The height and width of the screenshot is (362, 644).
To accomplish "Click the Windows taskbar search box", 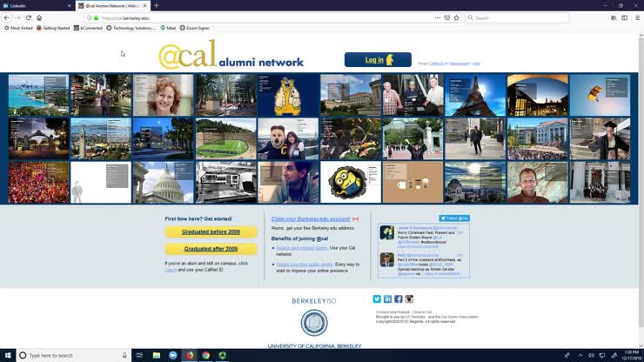I will coord(74,355).
